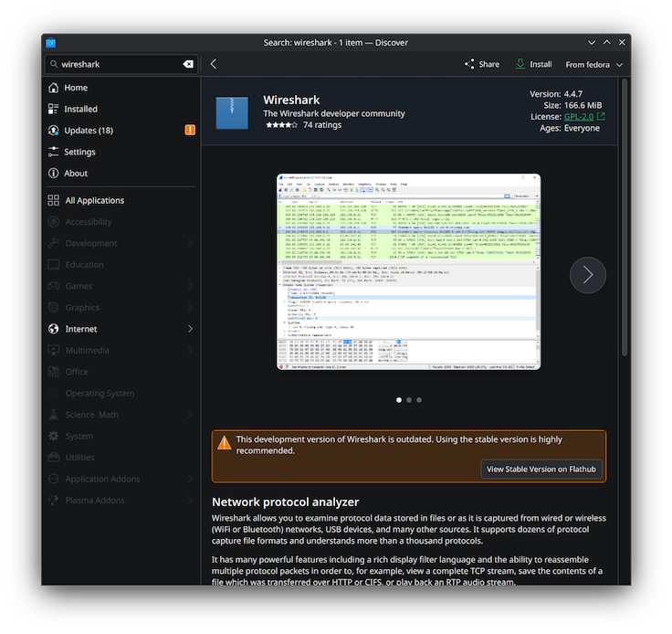Click the Ages: Everyone text
Screen dimensions: 672x634
570,128
